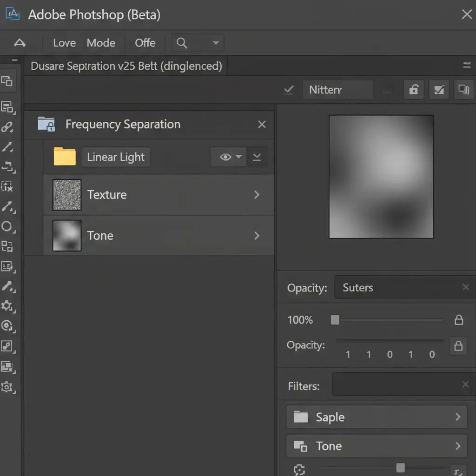The height and width of the screenshot is (476, 476).
Task: Click the home arrow icon beside Love menu
Action: tap(20, 43)
